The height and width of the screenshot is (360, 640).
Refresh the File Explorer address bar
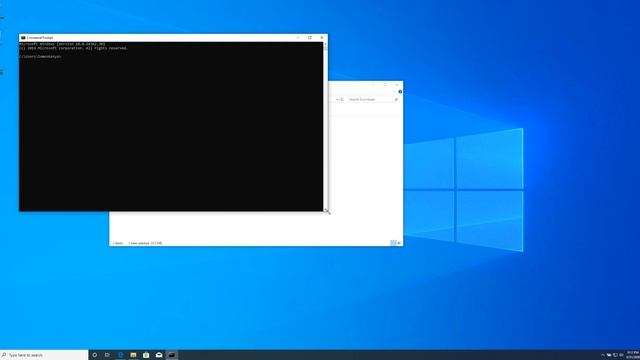(x=342, y=100)
